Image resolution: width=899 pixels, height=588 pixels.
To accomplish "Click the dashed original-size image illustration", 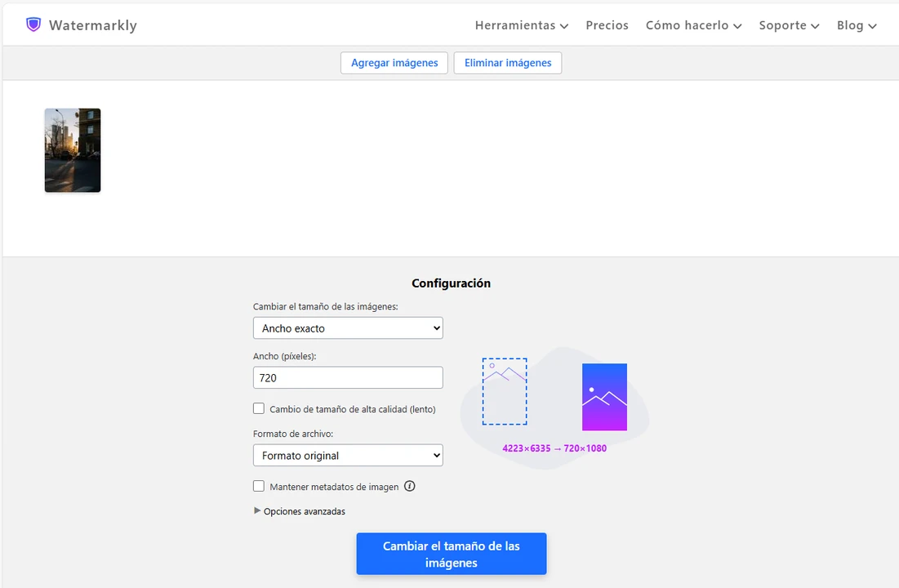I will tap(504, 391).
